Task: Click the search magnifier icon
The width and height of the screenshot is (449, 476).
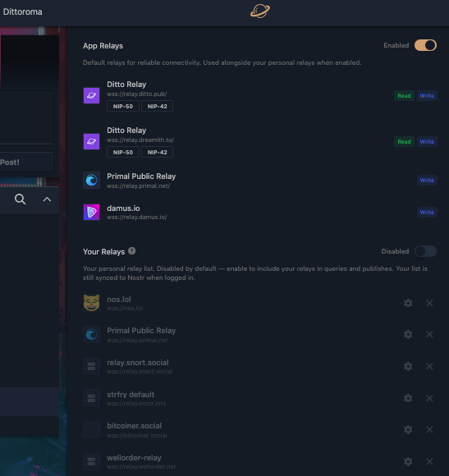Action: pos(20,199)
